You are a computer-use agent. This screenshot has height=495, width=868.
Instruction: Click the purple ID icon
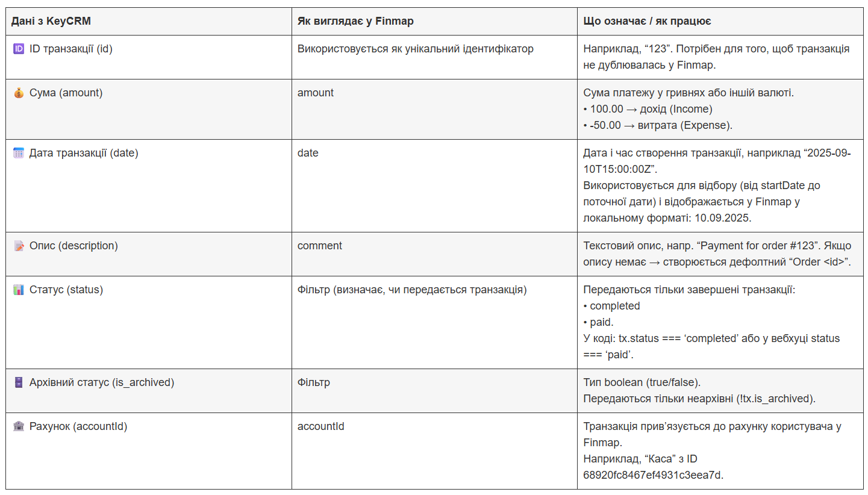pos(19,49)
